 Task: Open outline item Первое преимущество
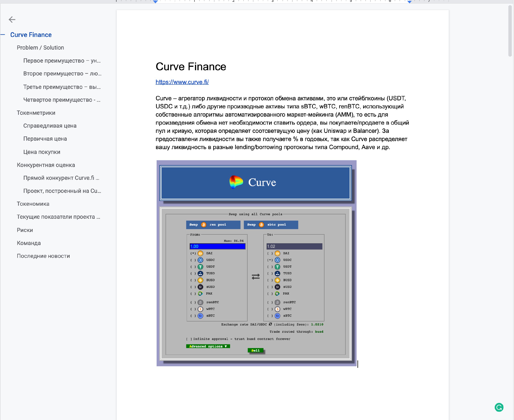tap(62, 61)
